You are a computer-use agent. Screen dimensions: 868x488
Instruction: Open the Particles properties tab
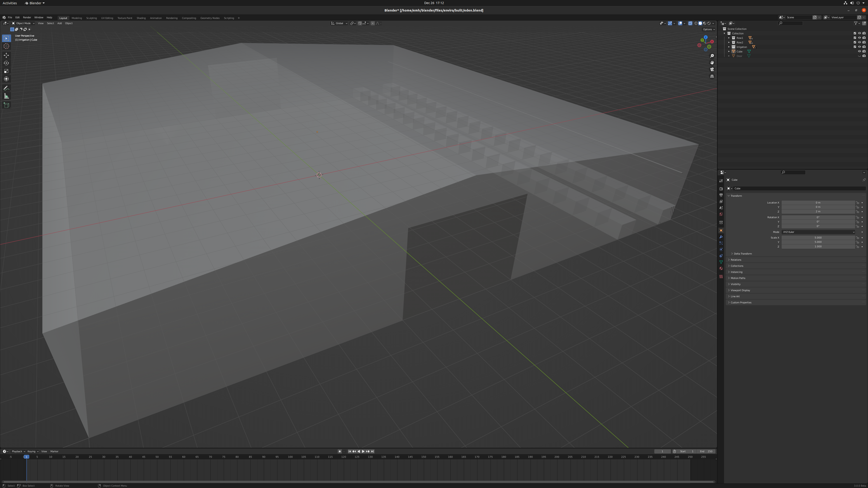coord(721,243)
